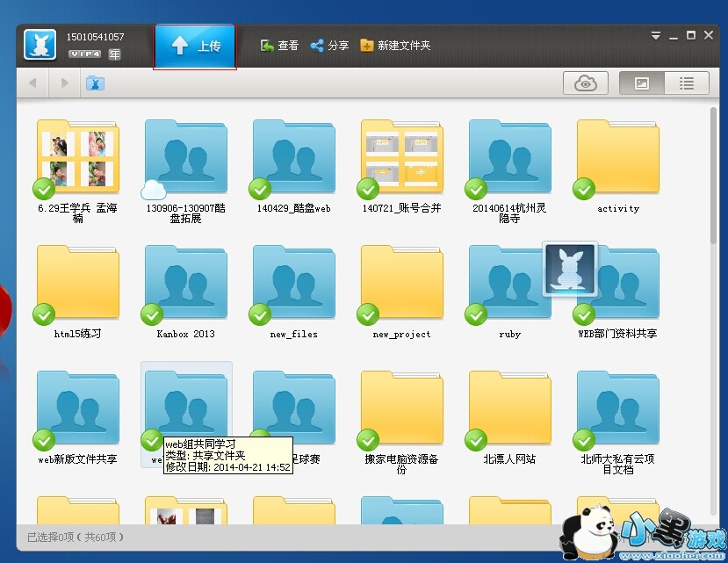Go back with the left arrow
Image resolution: width=728 pixels, height=563 pixels.
(33, 83)
